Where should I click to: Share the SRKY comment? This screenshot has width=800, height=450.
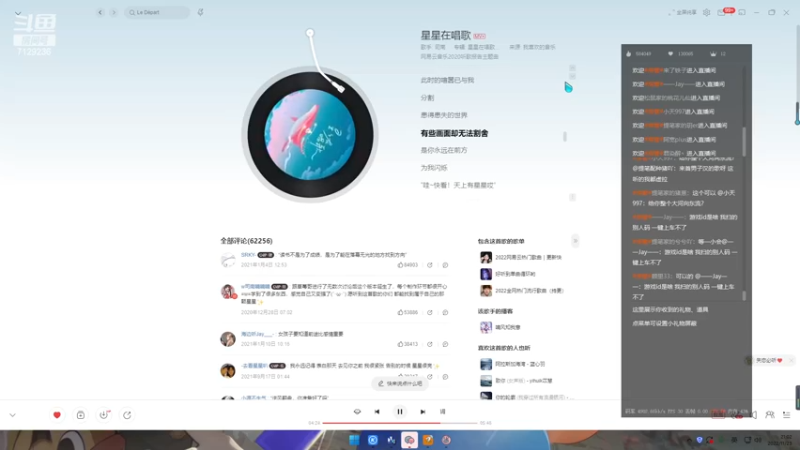pos(430,265)
